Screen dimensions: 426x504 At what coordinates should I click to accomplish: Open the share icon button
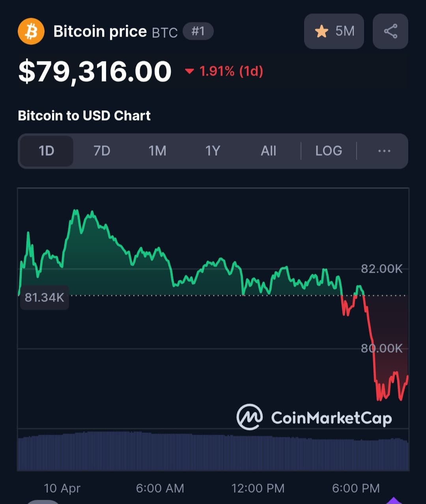click(x=390, y=32)
